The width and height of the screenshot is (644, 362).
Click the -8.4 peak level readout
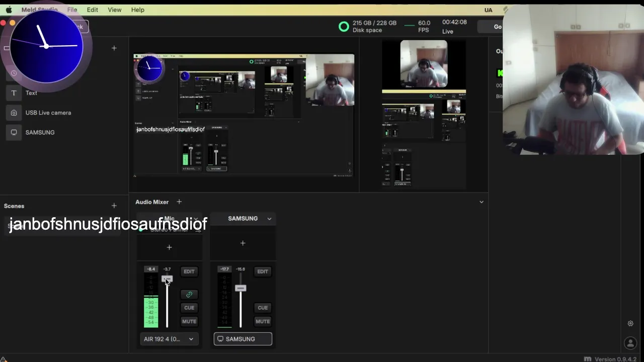(151, 269)
